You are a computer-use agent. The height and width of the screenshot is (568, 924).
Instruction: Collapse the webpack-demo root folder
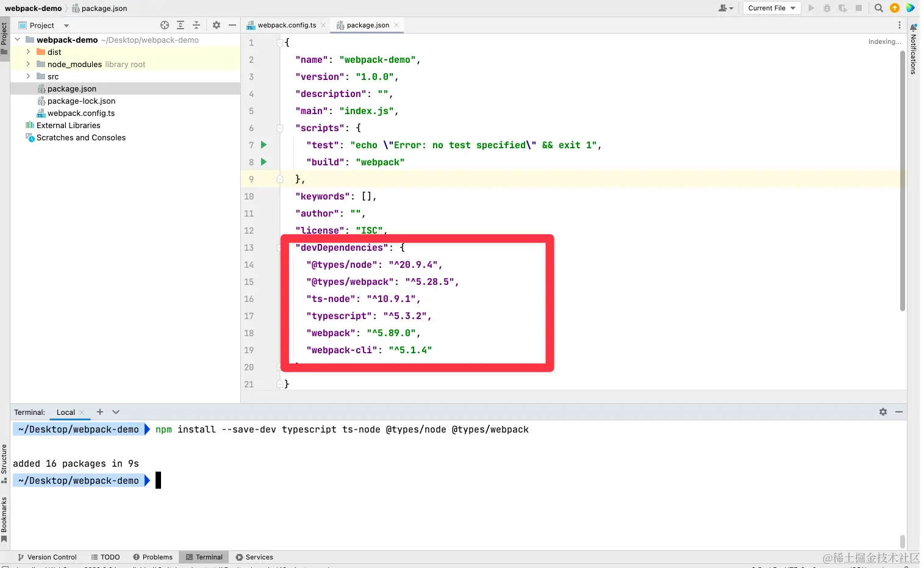pos(18,40)
